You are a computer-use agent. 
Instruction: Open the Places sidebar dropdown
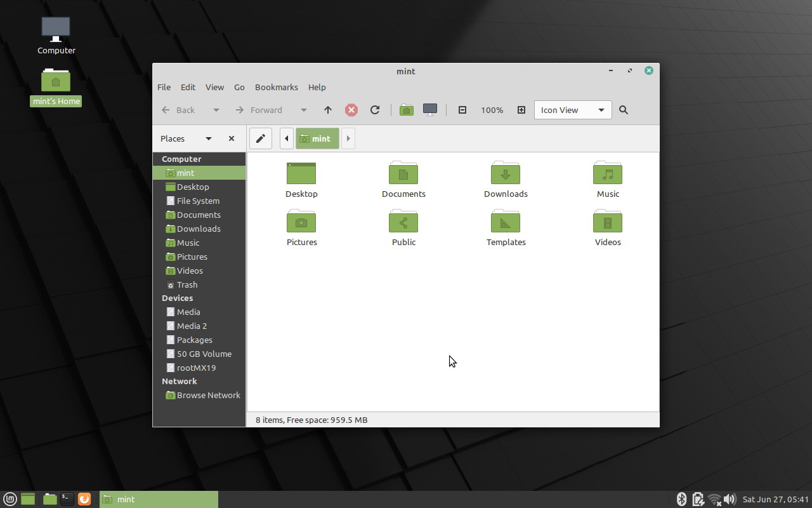coord(208,138)
